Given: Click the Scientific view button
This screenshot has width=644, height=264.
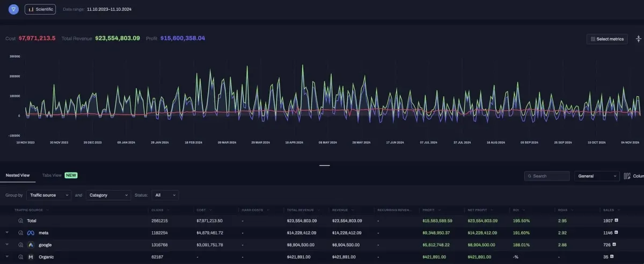Looking at the screenshot, I should (x=40, y=9).
